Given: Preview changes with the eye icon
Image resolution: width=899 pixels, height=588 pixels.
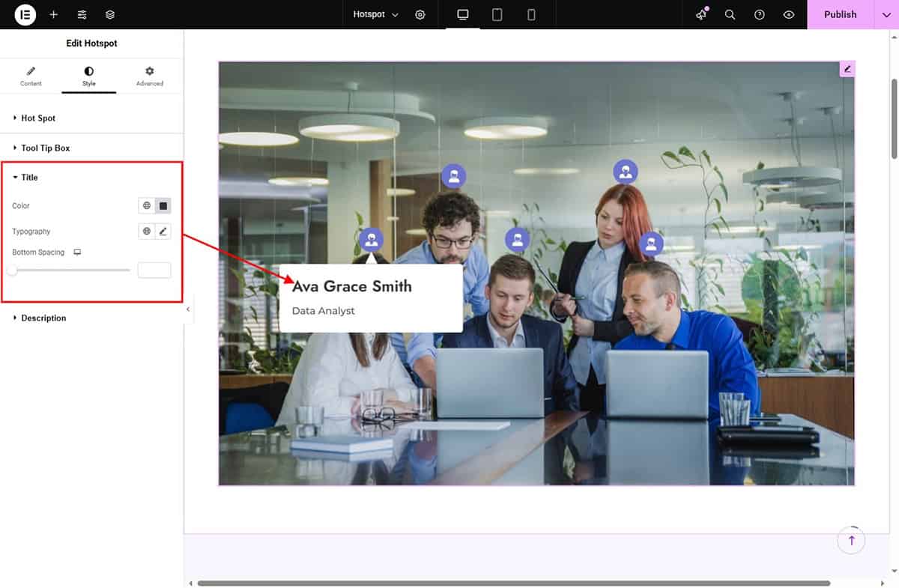Looking at the screenshot, I should 789,14.
